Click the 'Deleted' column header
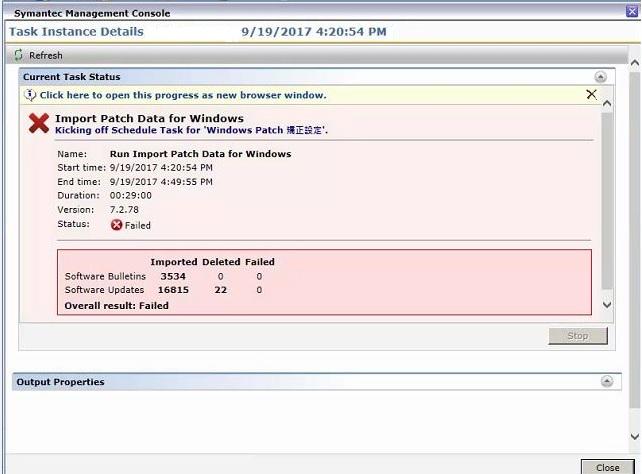This screenshot has width=642, height=474. (221, 262)
